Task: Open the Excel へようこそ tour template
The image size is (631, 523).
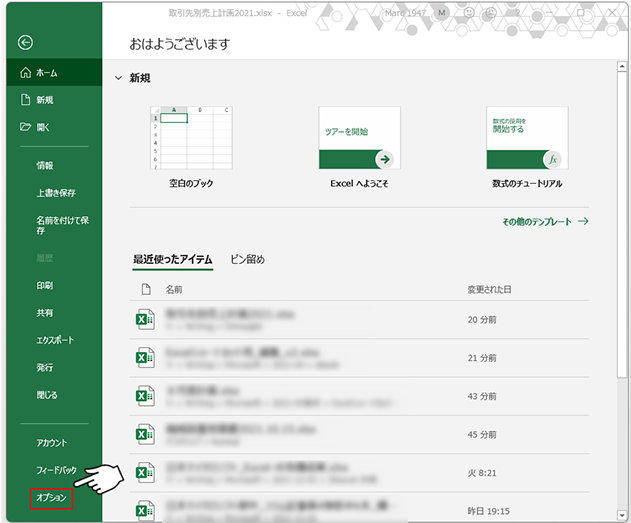Action: point(359,138)
